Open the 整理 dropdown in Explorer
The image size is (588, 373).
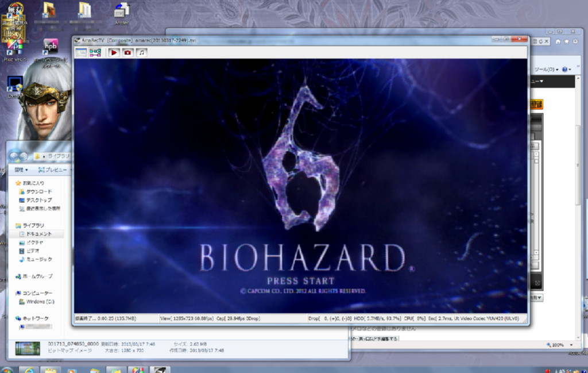click(x=21, y=170)
